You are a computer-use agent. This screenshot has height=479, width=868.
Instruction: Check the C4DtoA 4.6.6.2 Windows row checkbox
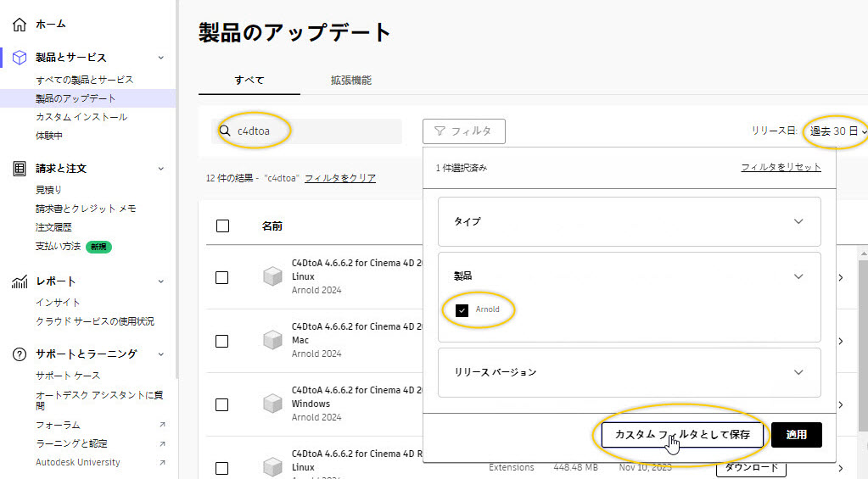[x=222, y=404]
